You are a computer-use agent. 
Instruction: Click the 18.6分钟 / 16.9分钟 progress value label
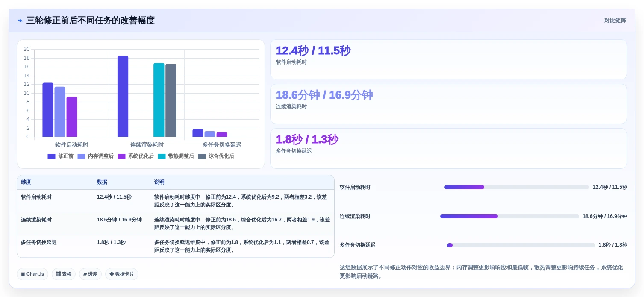[x=605, y=216]
